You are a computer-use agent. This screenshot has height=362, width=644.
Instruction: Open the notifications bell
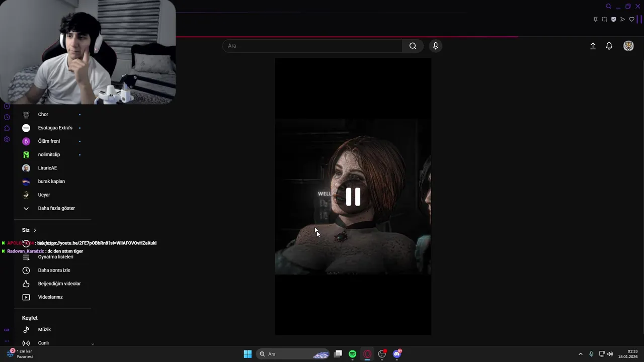coord(609,46)
